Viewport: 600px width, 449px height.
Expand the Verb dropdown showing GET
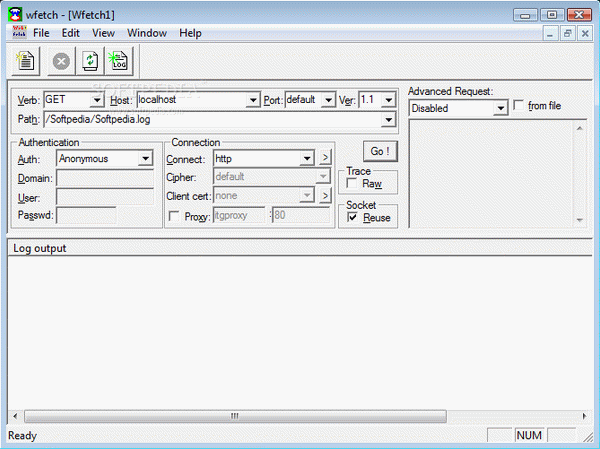(97, 100)
